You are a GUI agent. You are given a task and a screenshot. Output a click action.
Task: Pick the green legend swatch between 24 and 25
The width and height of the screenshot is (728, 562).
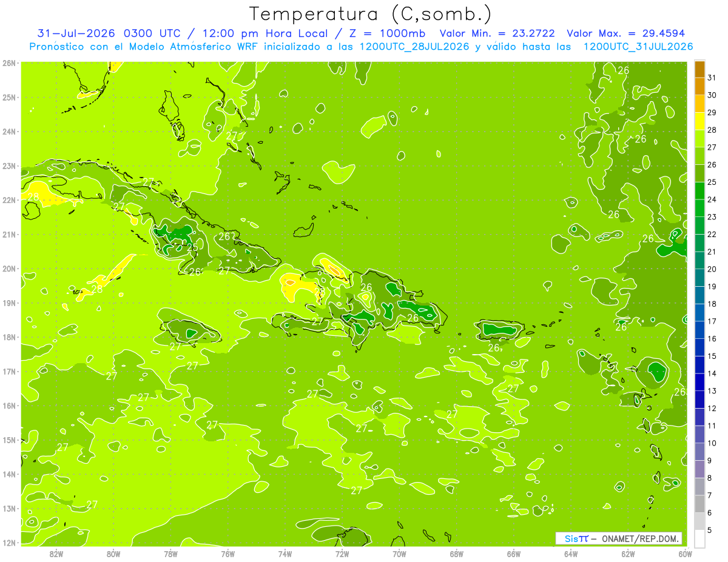coord(699,191)
